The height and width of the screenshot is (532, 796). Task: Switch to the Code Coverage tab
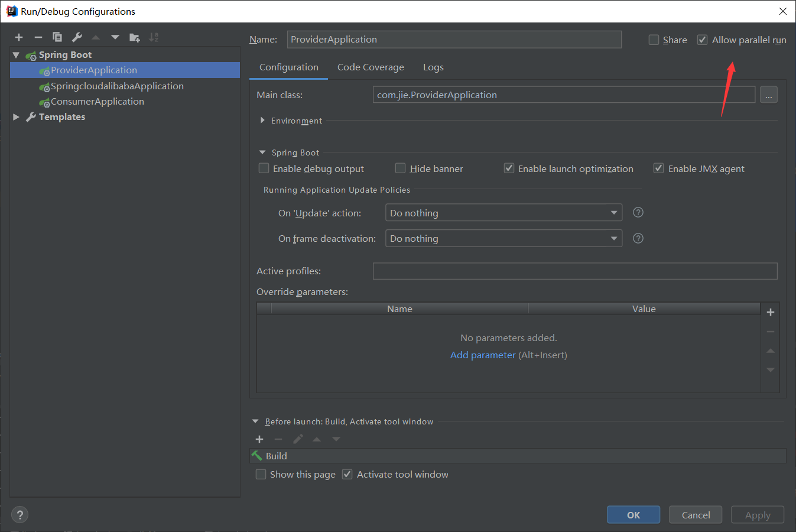[x=371, y=67]
